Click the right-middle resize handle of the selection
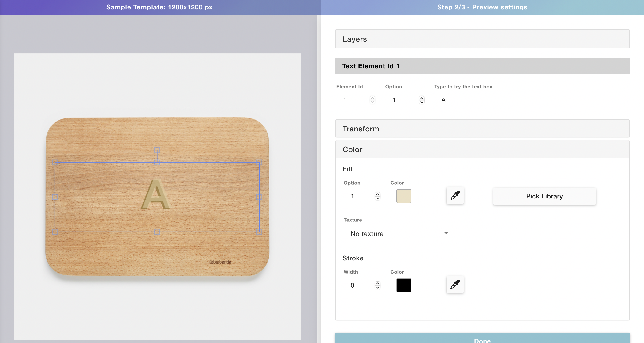 [259, 197]
